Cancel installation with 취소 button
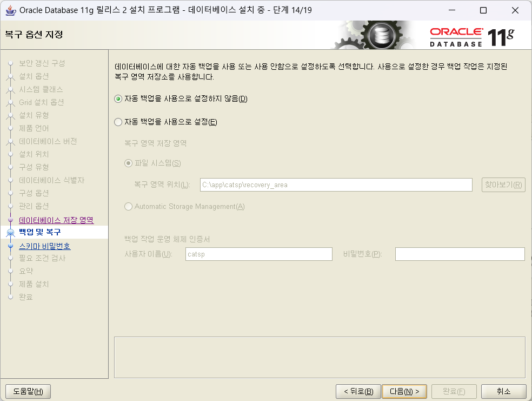This screenshot has height=401, width=532. [503, 391]
